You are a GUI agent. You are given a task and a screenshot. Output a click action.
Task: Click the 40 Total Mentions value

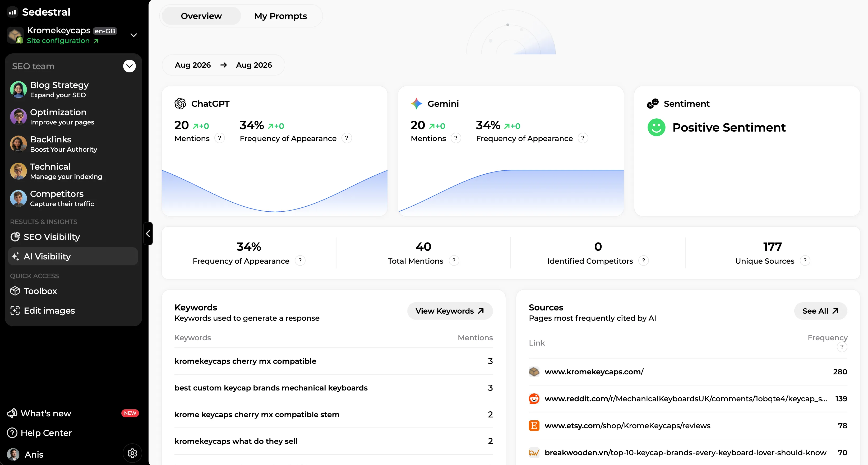(423, 247)
